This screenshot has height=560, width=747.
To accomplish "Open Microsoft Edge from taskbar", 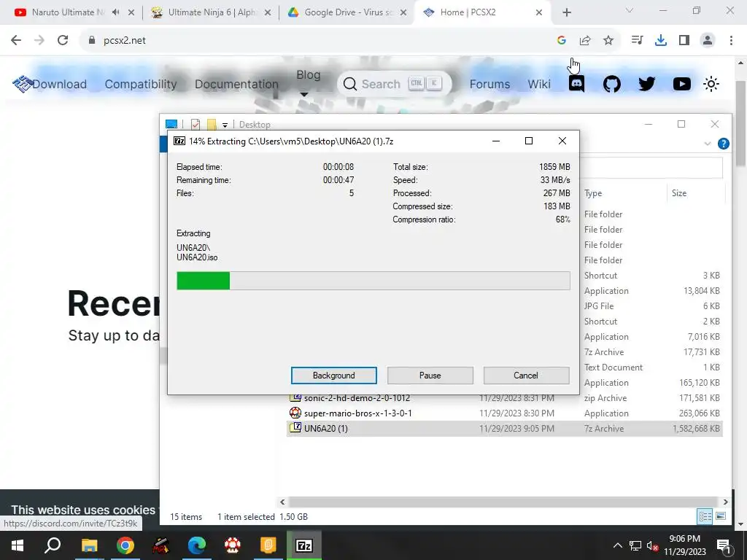I will click(x=197, y=545).
